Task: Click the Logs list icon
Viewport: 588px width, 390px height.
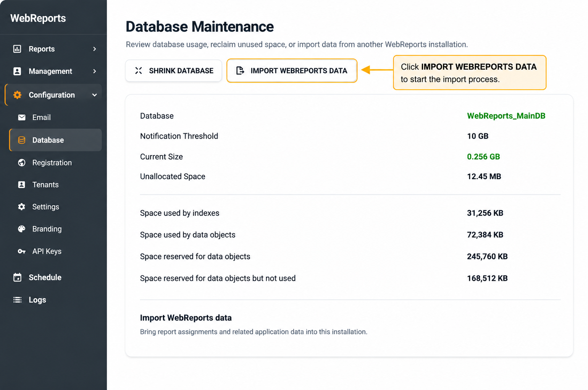Action: tap(17, 300)
